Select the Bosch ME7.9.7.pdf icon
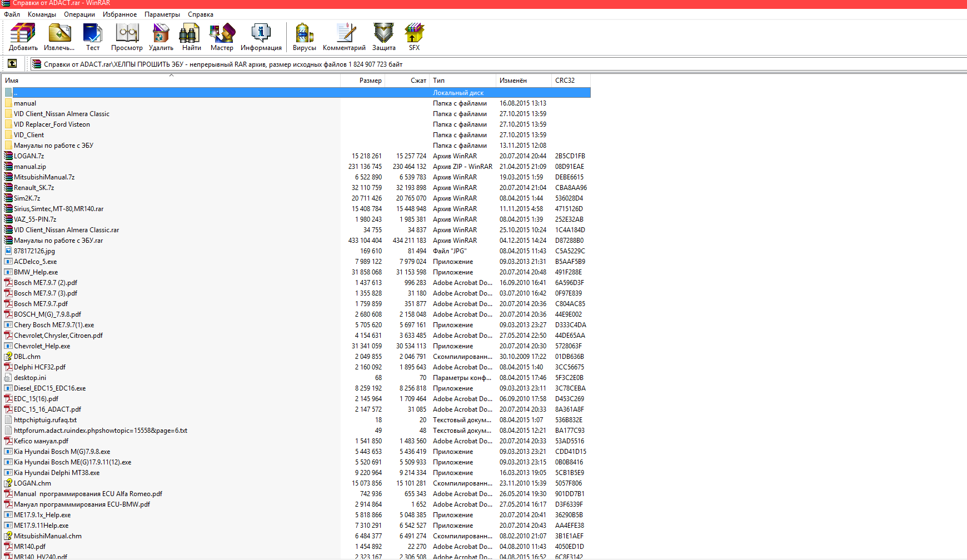This screenshot has width=967, height=560. pyautogui.click(x=8, y=304)
